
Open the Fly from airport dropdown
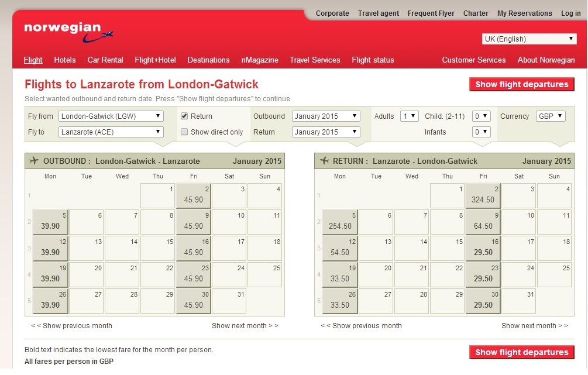pos(111,116)
